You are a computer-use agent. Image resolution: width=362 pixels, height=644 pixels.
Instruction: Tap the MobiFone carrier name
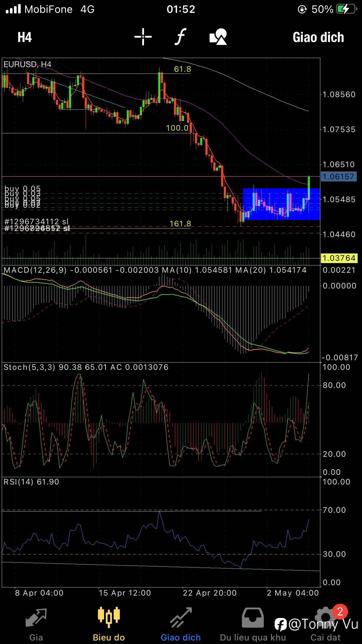48,9
